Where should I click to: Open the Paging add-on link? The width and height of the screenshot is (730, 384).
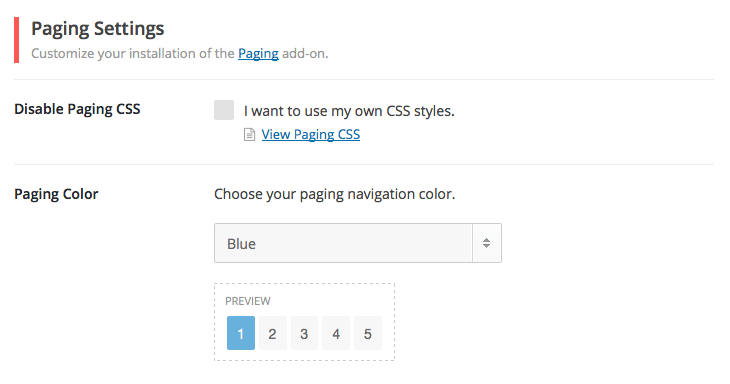pos(258,54)
